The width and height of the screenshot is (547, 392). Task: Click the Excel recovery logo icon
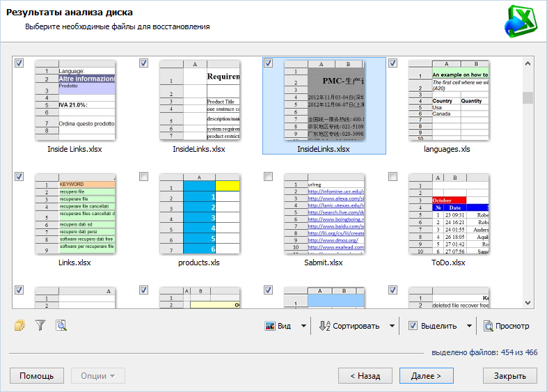[521, 22]
